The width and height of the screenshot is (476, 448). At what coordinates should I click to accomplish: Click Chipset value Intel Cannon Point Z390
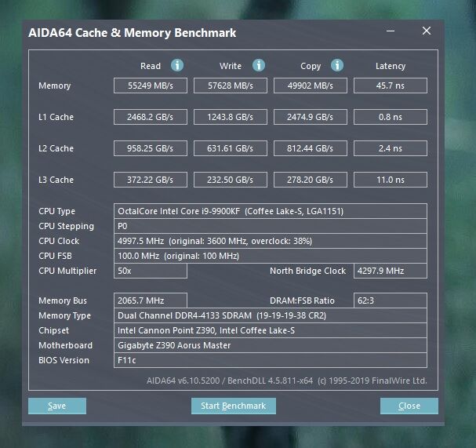[271, 330]
